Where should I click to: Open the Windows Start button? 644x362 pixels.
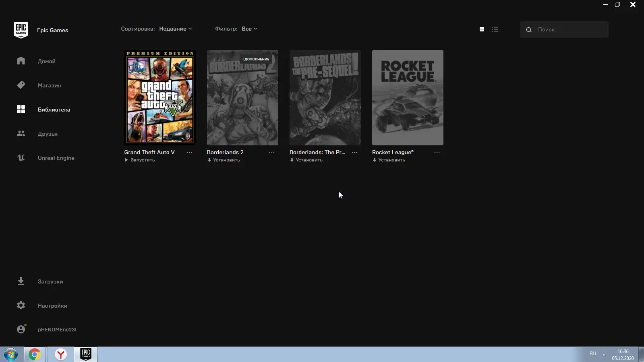pyautogui.click(x=11, y=355)
